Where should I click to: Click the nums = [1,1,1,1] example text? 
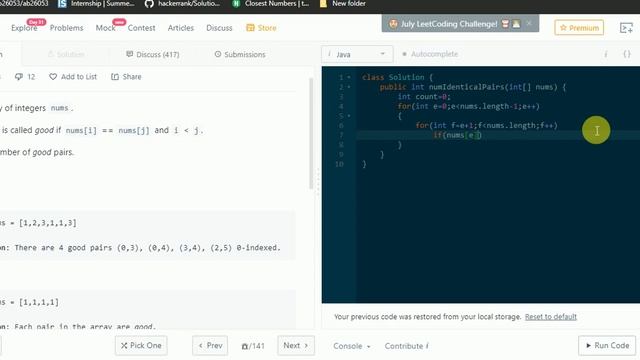29,302
